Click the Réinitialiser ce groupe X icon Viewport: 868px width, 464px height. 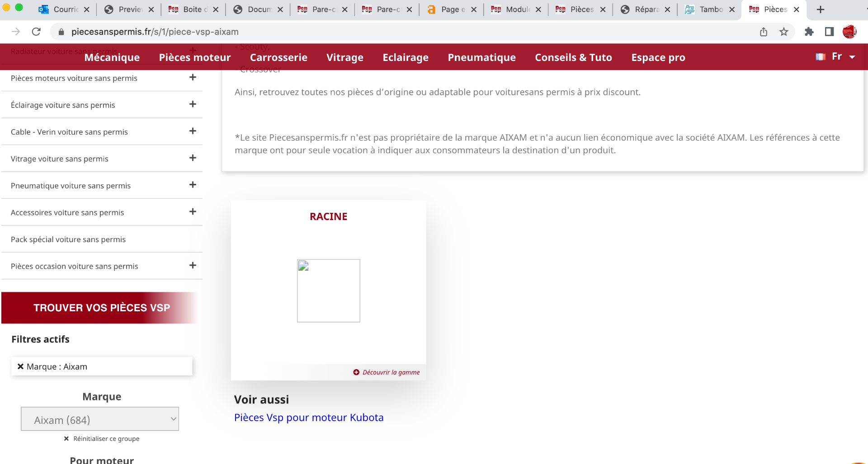coord(66,439)
